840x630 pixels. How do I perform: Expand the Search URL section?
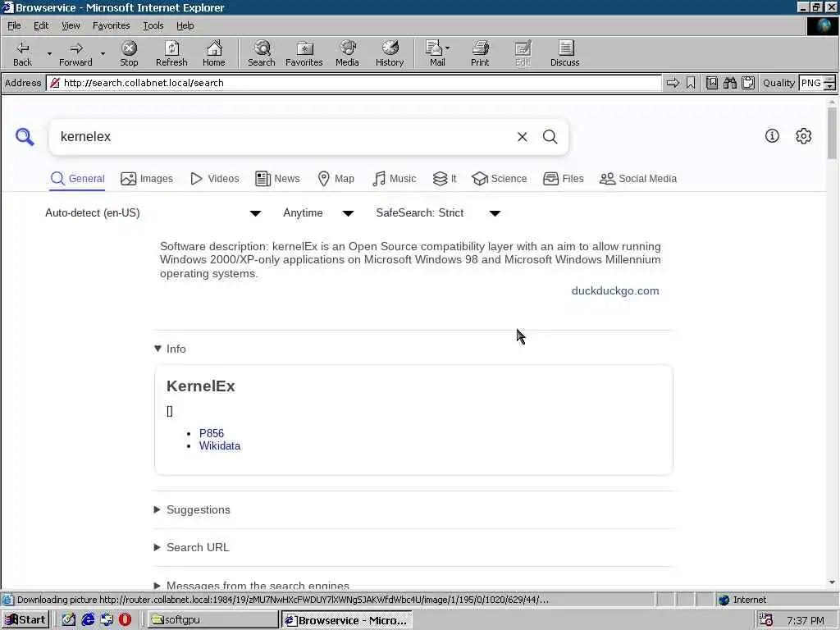click(x=192, y=547)
